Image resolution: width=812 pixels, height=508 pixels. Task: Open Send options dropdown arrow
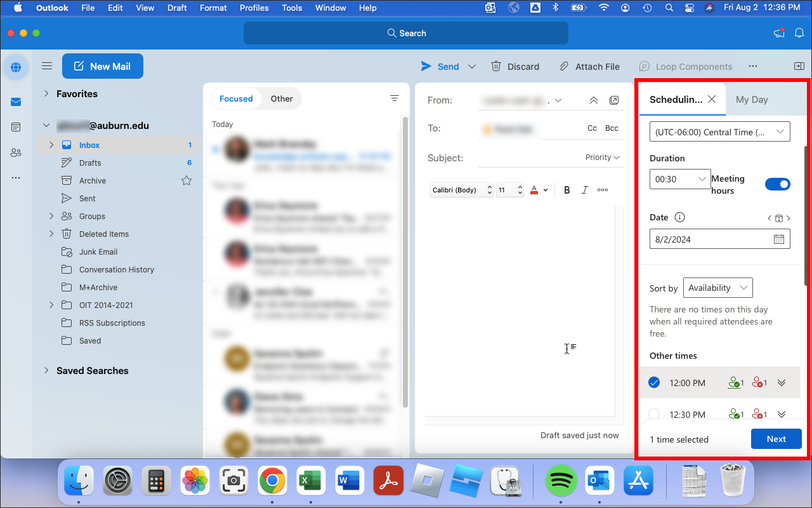(x=472, y=66)
